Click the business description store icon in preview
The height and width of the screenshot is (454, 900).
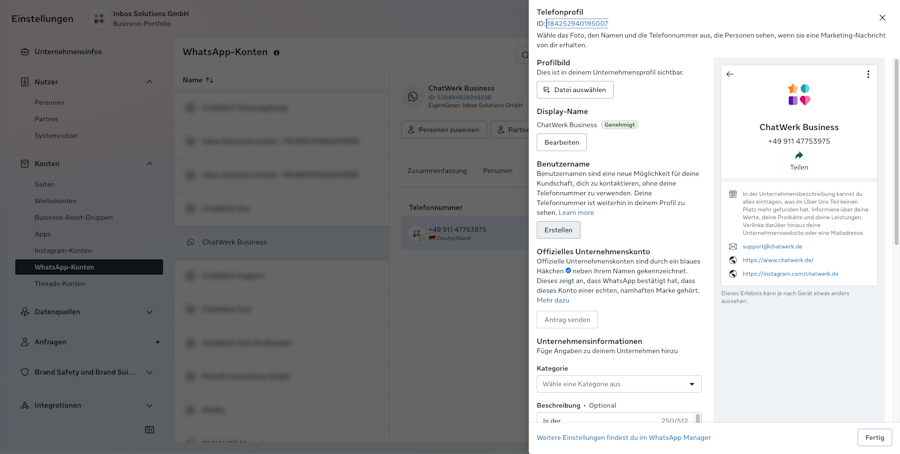tap(732, 194)
